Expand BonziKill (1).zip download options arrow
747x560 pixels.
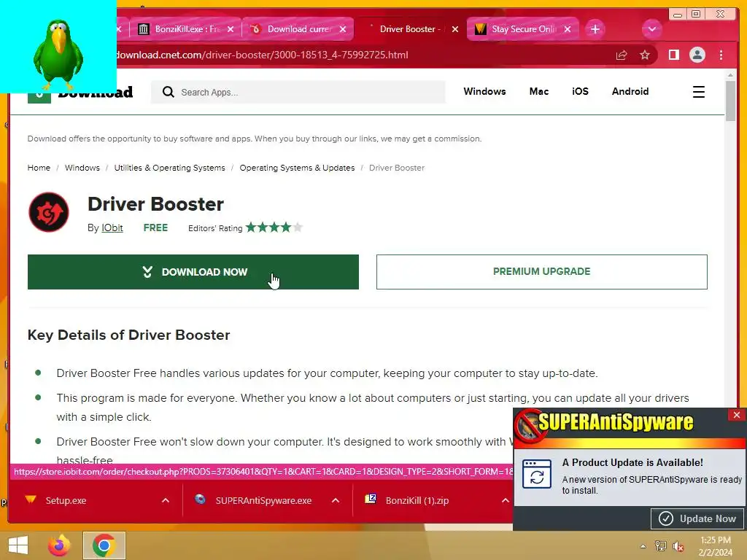[505, 500]
